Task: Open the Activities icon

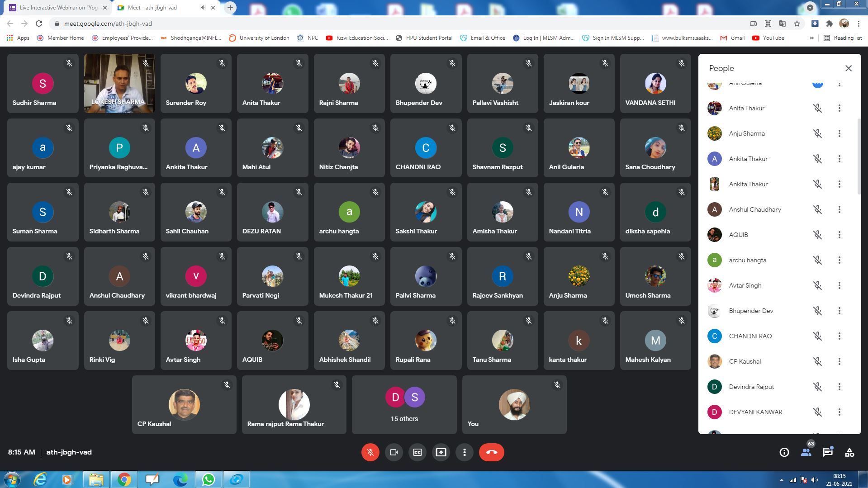Action: pos(849,452)
